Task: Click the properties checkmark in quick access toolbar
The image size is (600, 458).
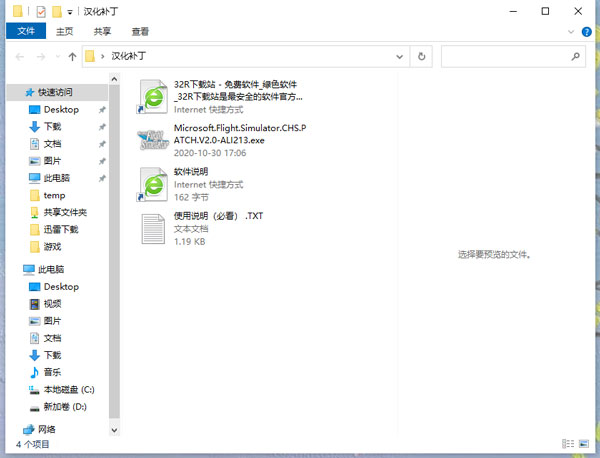Action: click(41, 11)
